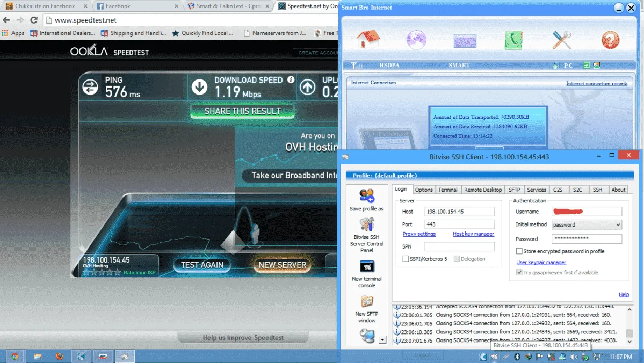
Task: Open the S2C tab in Bitvise
Action: coord(577,190)
